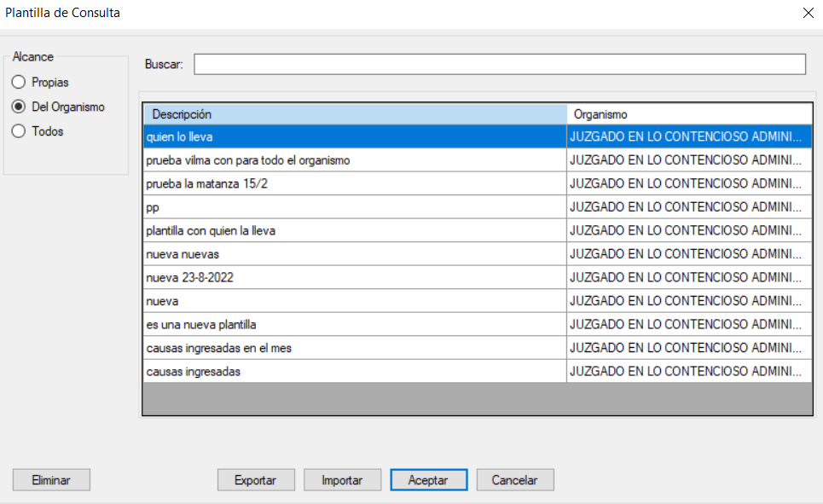Screen dimensions: 823x504
Task: Choose the Todos scope radio button
Action: [x=19, y=132]
